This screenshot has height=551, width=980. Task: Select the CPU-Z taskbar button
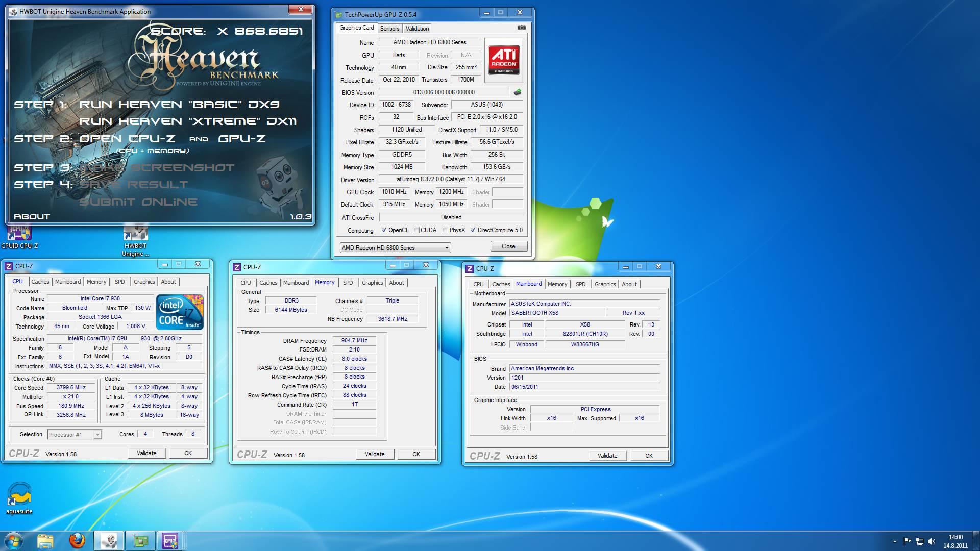[170, 541]
